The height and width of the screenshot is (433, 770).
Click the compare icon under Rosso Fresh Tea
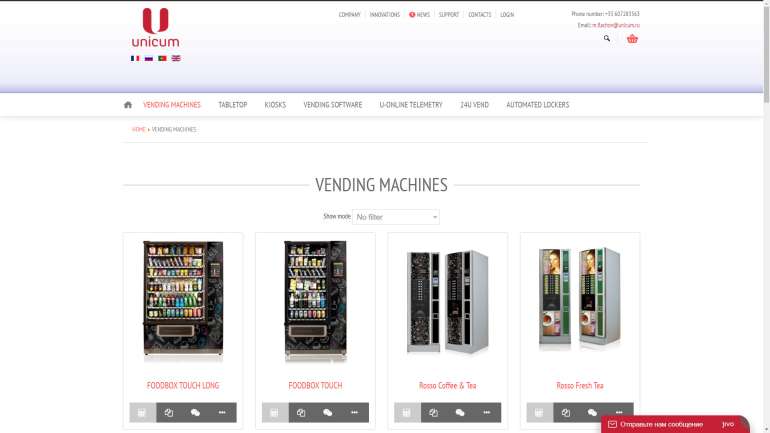[566, 412]
